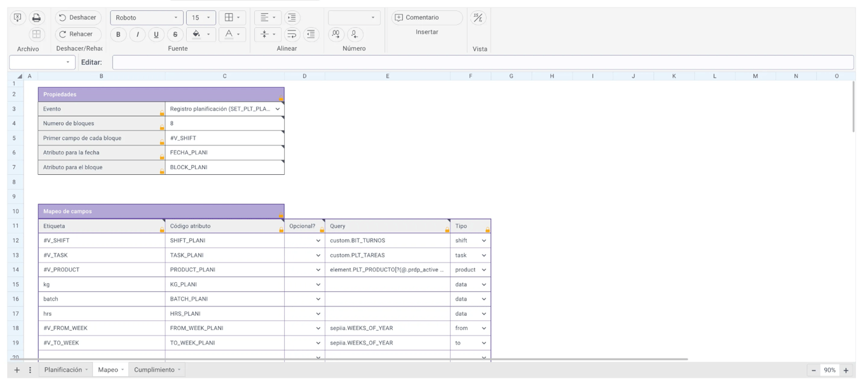The width and height of the screenshot is (868, 389).
Task: Open the Opcional dropdown in the KG_PLANI row
Action: pyautogui.click(x=318, y=285)
